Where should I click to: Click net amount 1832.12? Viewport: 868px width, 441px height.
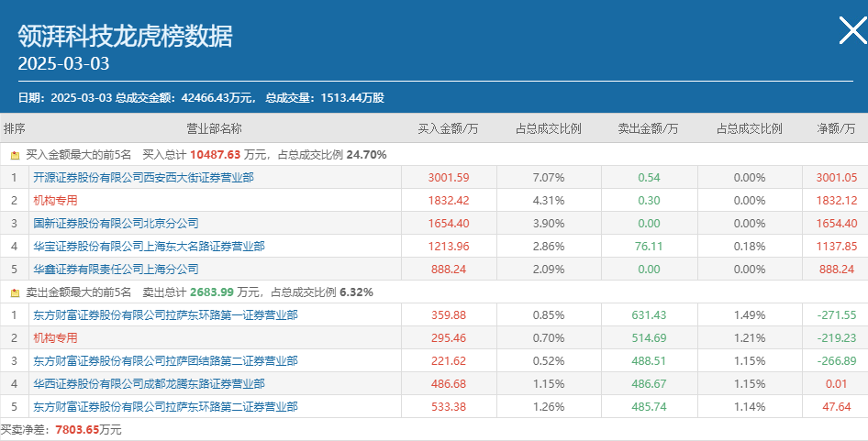837,200
